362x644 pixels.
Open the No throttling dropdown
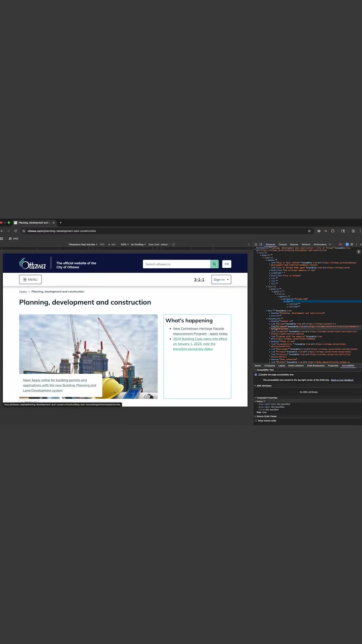(x=138, y=245)
